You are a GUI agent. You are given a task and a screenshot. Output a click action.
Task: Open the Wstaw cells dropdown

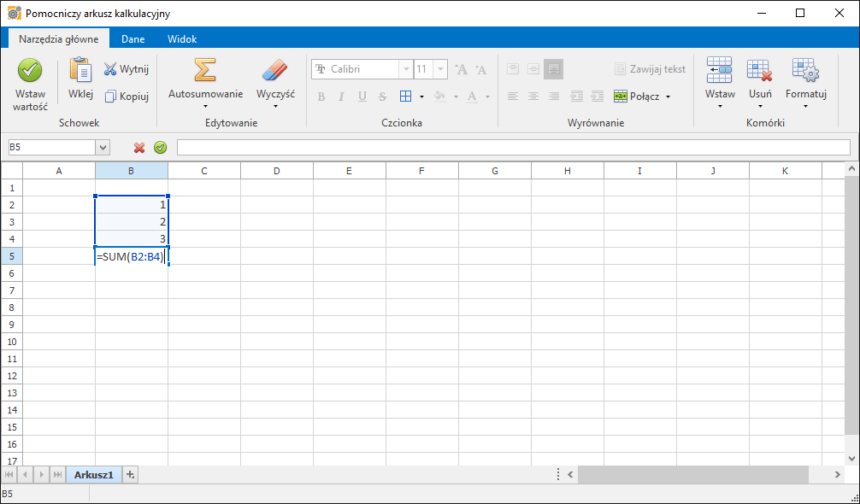[720, 106]
